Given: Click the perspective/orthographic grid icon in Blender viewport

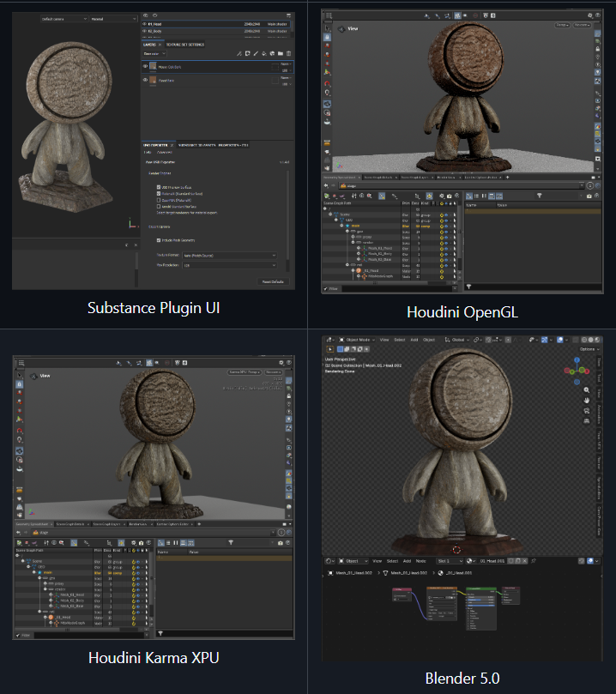Looking at the screenshot, I should 586,421.
